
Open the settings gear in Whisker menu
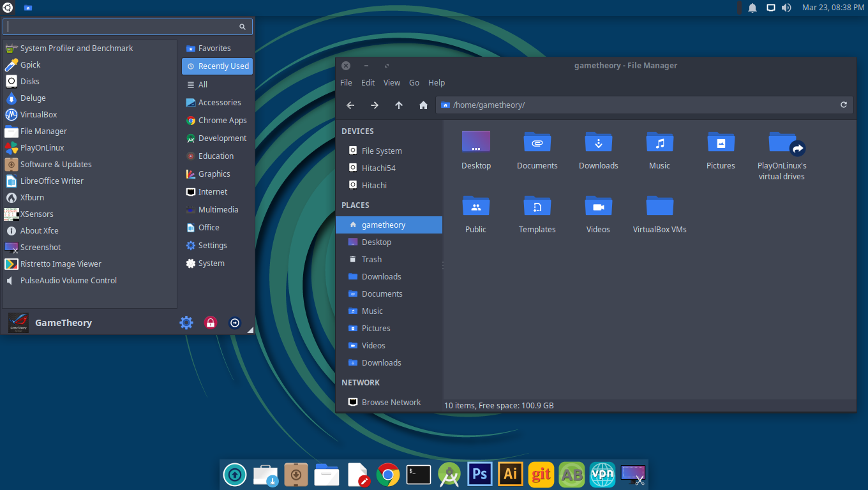186,323
